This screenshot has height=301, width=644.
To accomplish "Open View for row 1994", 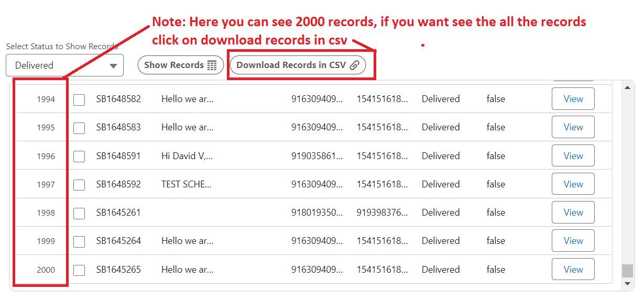I will (573, 99).
